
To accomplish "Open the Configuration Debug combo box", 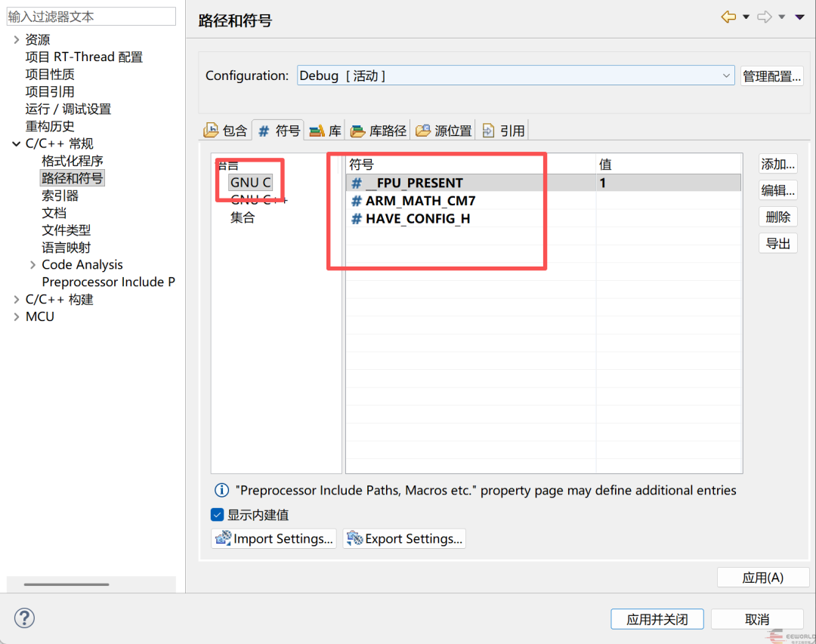I will click(516, 75).
